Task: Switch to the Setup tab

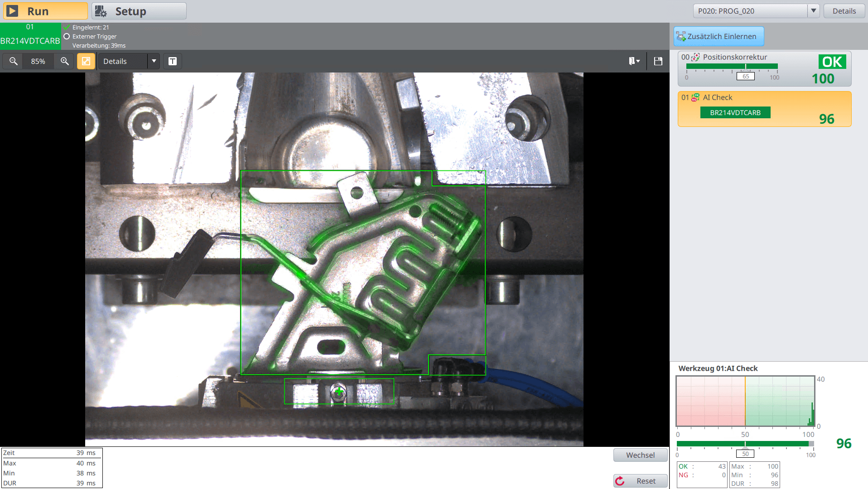Action: point(139,11)
